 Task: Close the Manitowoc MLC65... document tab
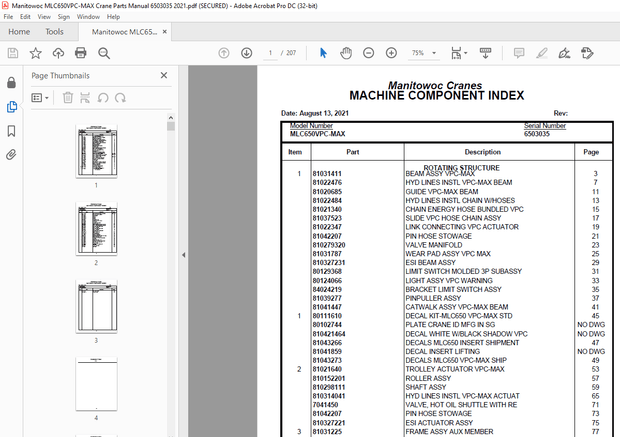point(165,32)
